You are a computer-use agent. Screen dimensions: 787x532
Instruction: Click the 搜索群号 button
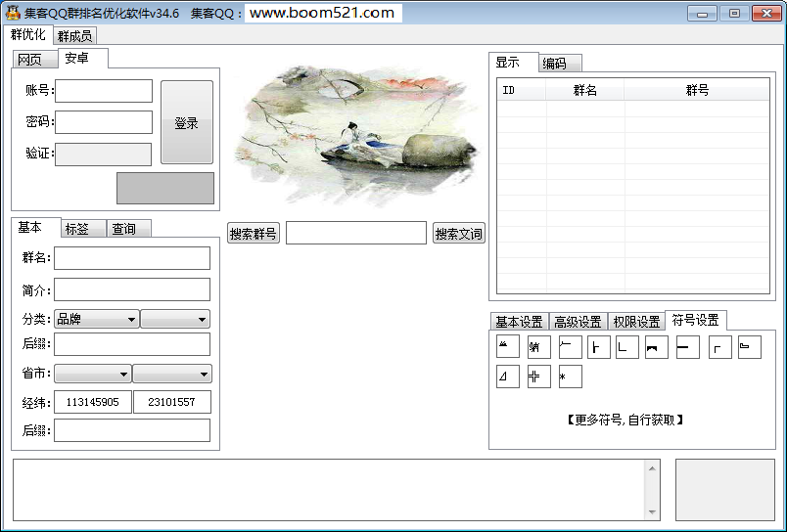(x=254, y=233)
